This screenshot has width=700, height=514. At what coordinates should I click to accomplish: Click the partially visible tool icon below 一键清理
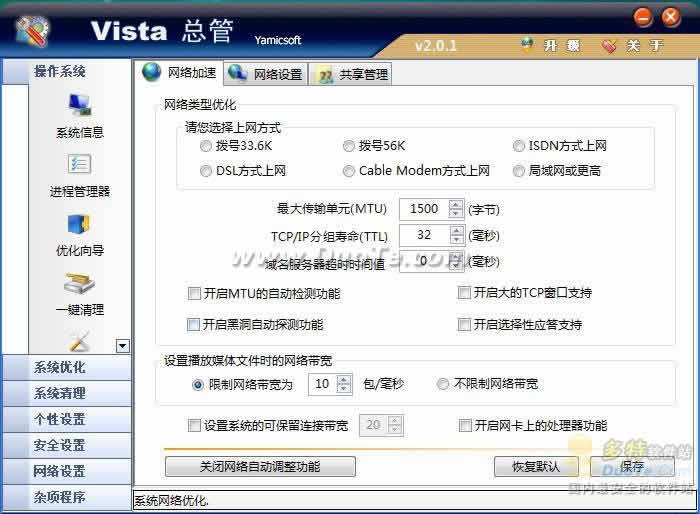pyautogui.click(x=79, y=341)
